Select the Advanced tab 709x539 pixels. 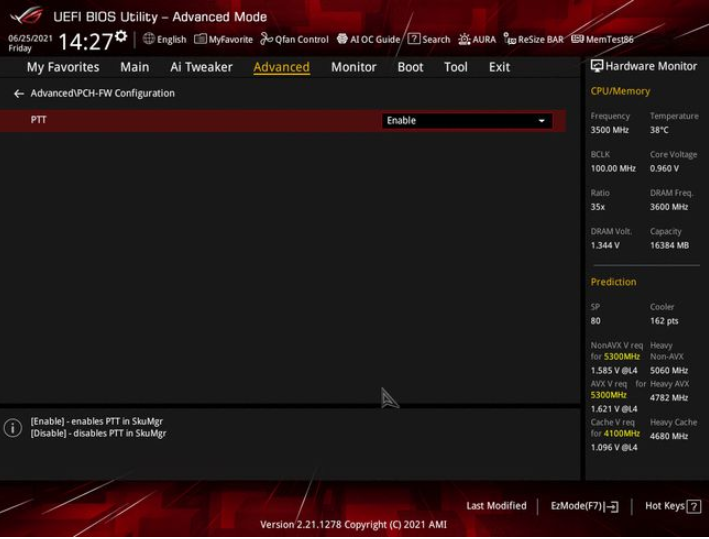281,67
